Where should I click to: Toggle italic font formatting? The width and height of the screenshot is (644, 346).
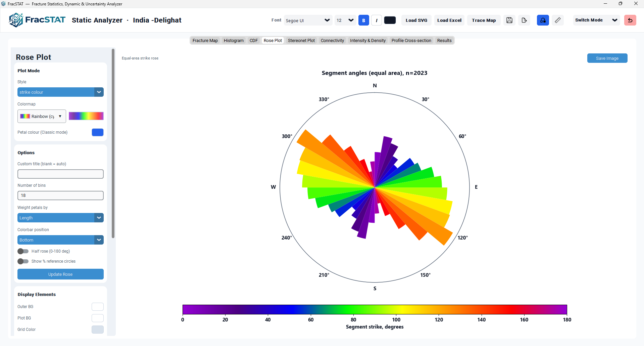[377, 20]
